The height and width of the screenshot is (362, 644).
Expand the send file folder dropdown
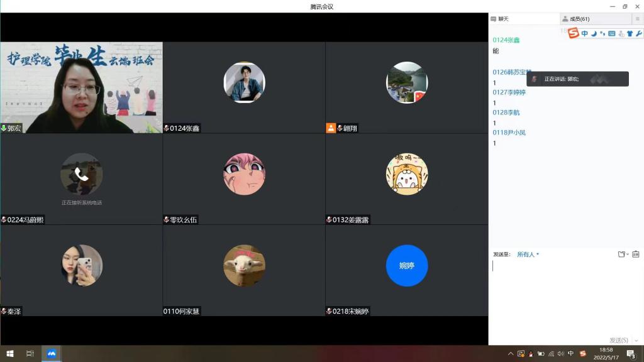click(623, 254)
